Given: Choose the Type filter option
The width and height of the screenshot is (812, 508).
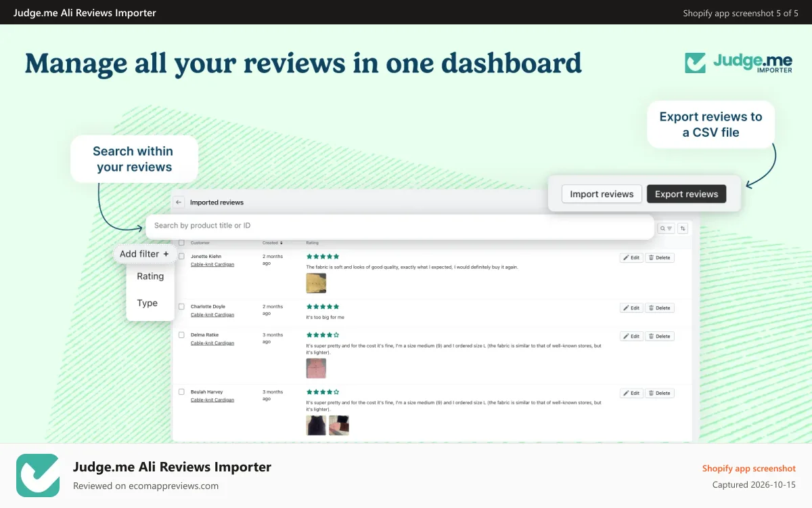Looking at the screenshot, I should tap(148, 303).
